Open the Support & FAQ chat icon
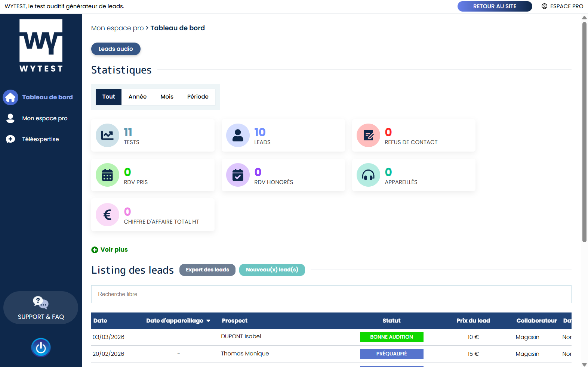The width and height of the screenshot is (588, 367). pos(41,302)
